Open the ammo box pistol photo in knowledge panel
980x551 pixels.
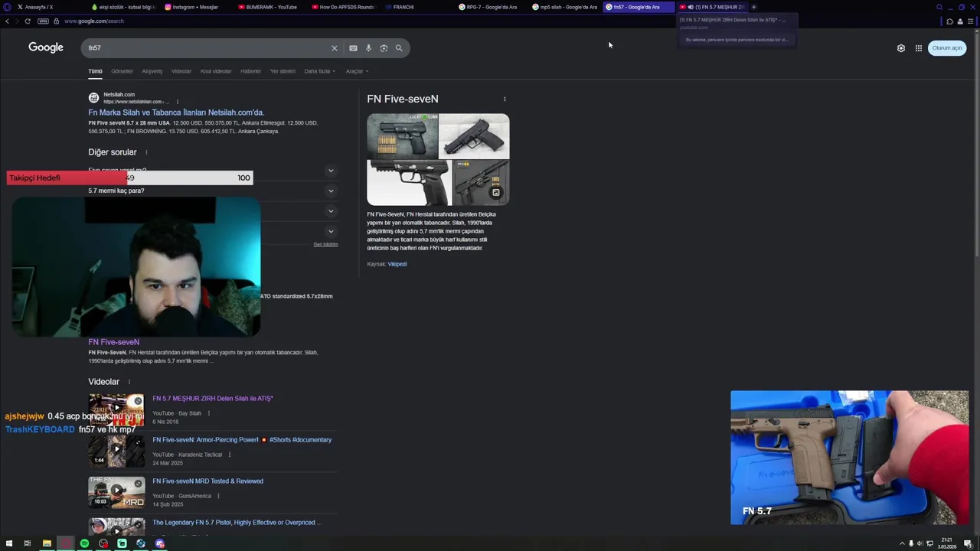point(402,136)
